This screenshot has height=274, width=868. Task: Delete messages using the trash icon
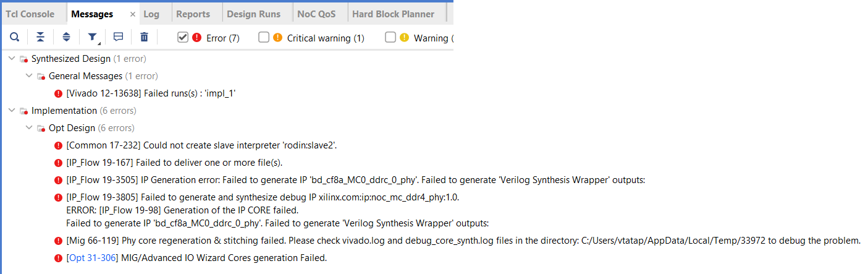tap(144, 38)
